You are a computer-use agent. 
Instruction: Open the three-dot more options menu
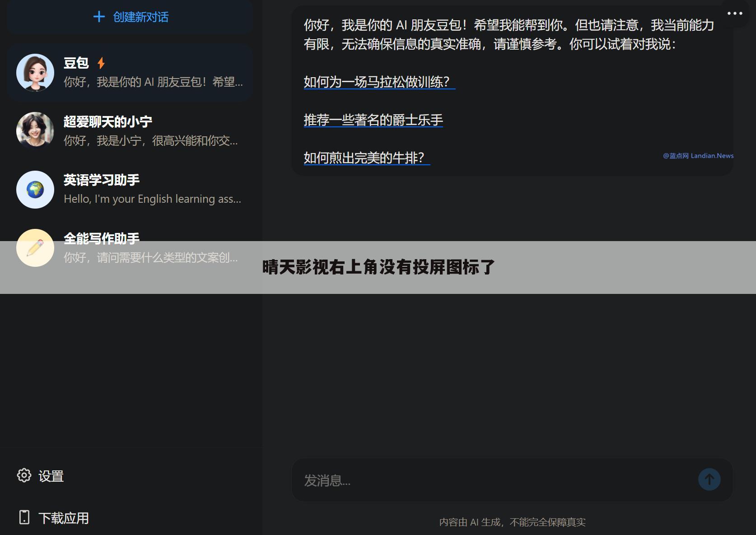click(x=735, y=14)
